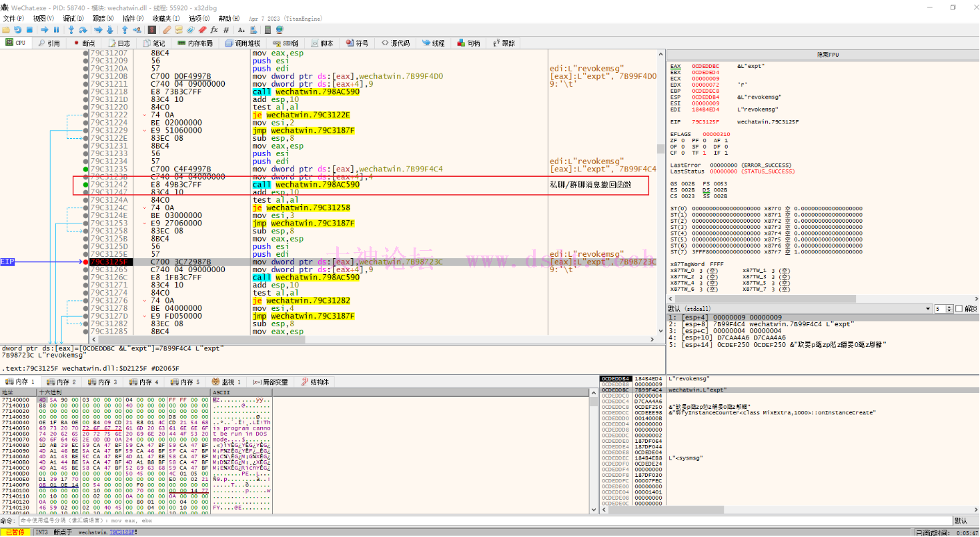Switch to the 断点 tab
The height and width of the screenshot is (537, 980).
pyautogui.click(x=84, y=43)
